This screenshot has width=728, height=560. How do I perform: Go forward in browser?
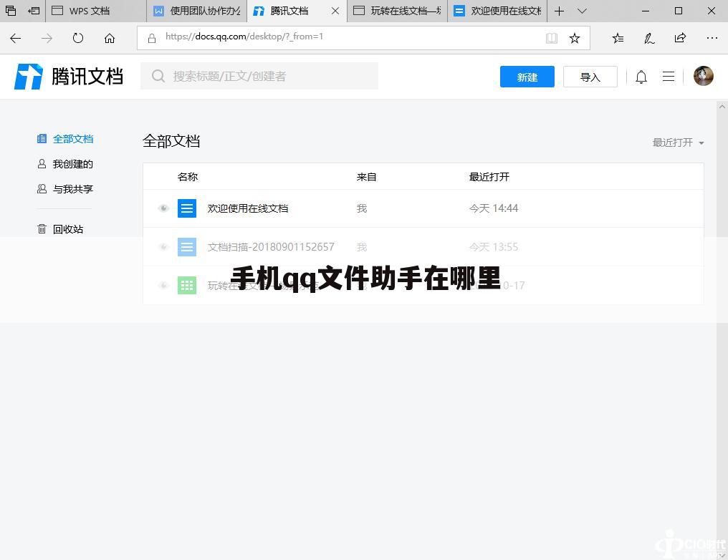[47, 38]
